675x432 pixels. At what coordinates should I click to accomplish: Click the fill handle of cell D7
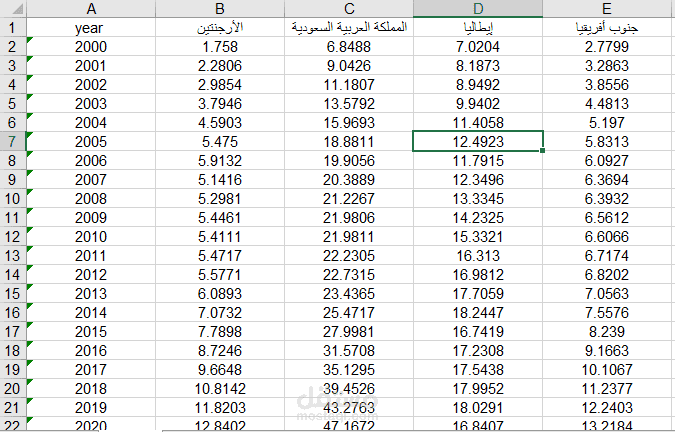coord(542,151)
